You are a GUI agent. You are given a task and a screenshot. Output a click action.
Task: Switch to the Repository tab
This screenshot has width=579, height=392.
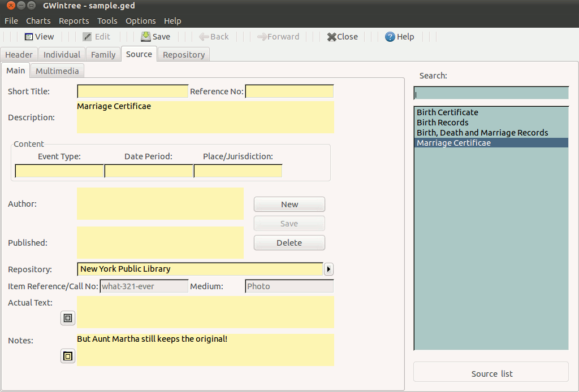pos(184,55)
